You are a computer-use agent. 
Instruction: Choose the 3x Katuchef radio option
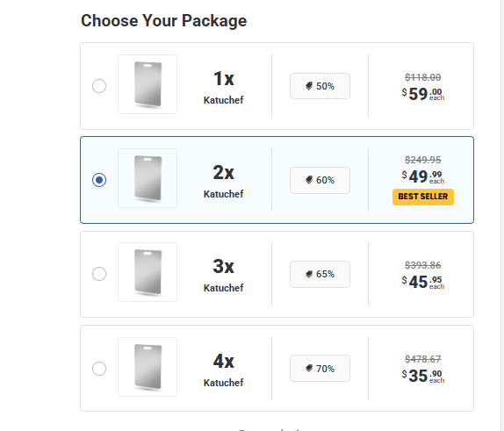(x=99, y=274)
